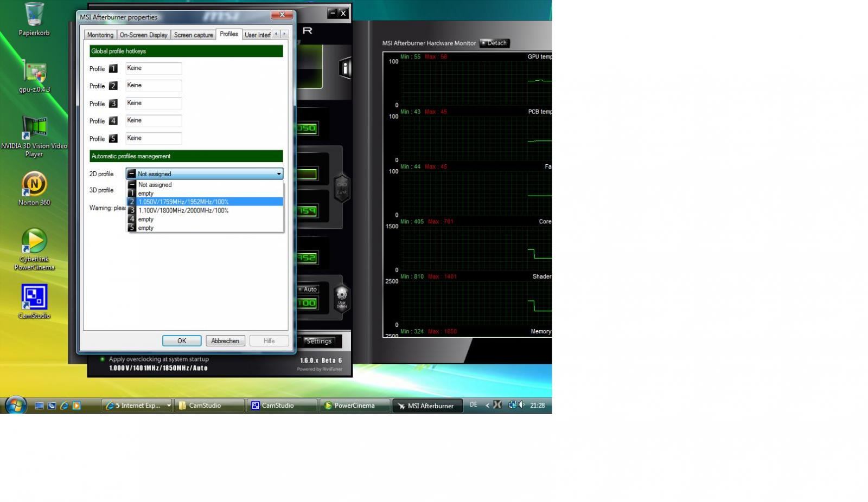Open the User Interface tab
Viewport: 868px width, 502px height.
coord(257,35)
